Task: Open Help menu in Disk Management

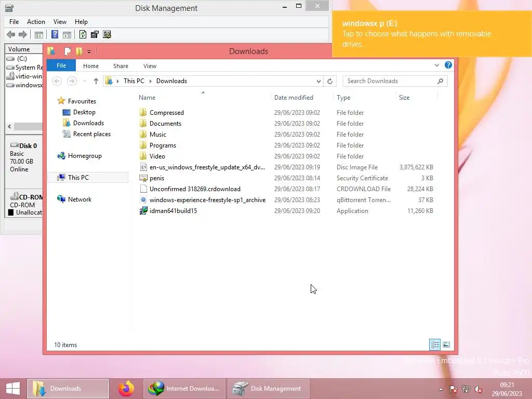Action: (81, 22)
